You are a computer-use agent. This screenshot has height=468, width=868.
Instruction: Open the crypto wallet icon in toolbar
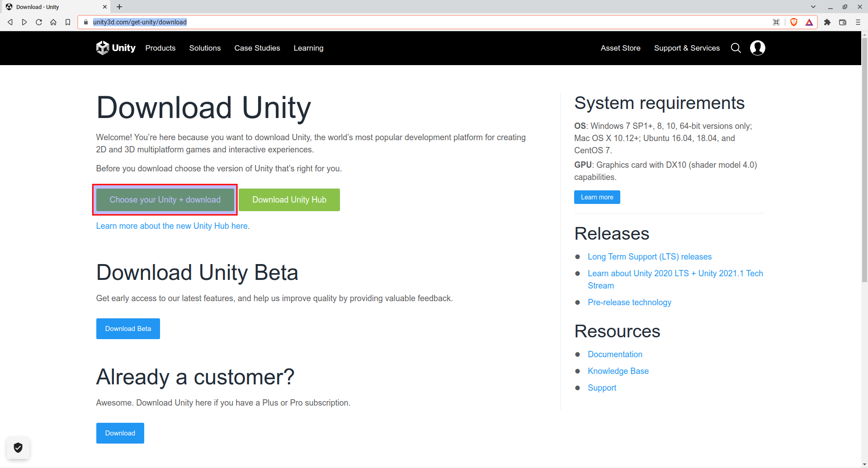(x=842, y=22)
